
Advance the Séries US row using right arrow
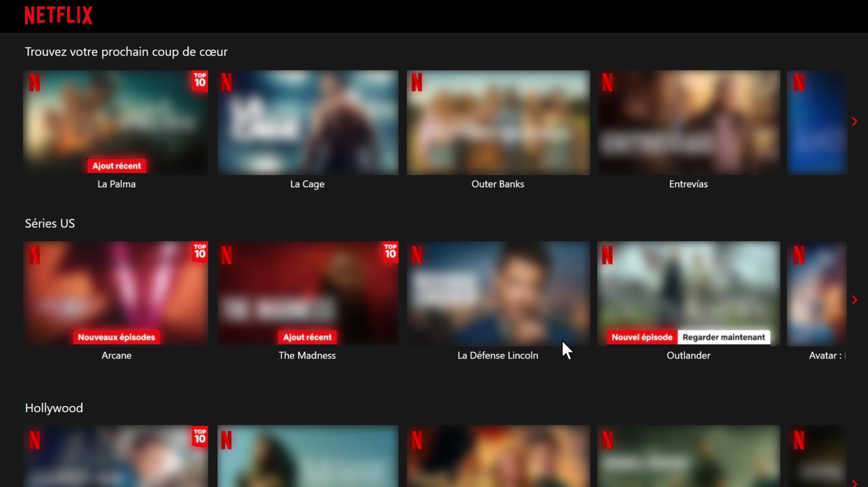854,300
